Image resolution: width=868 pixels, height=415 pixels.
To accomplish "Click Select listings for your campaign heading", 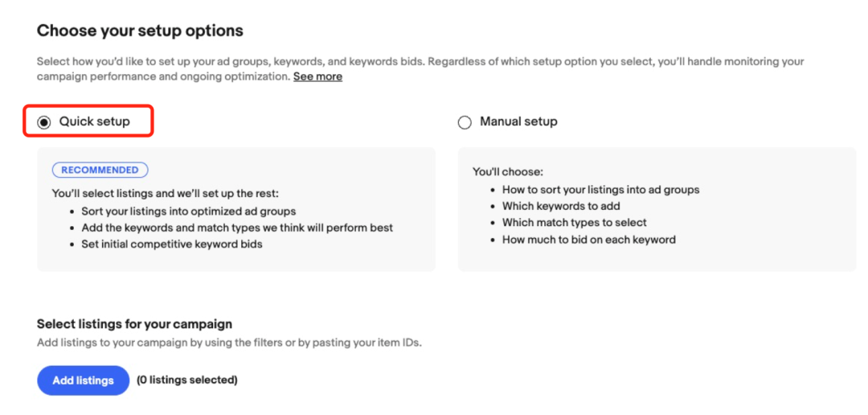I will (134, 324).
